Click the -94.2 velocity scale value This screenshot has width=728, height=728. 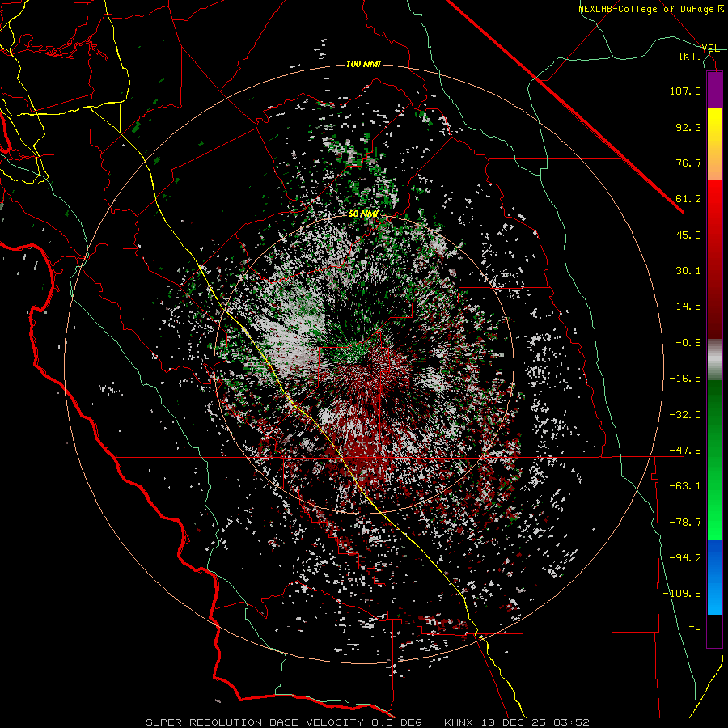pos(685,557)
